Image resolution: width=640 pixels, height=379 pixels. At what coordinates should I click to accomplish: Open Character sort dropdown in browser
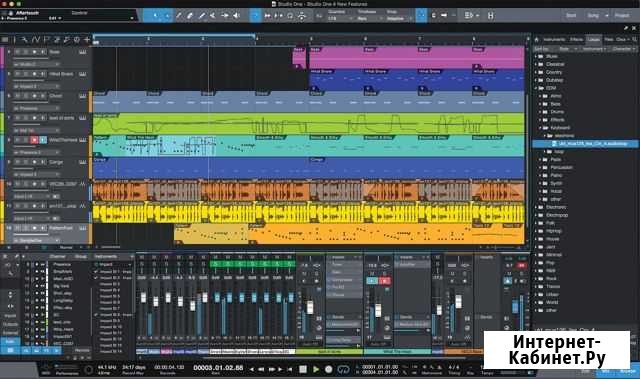(x=624, y=49)
